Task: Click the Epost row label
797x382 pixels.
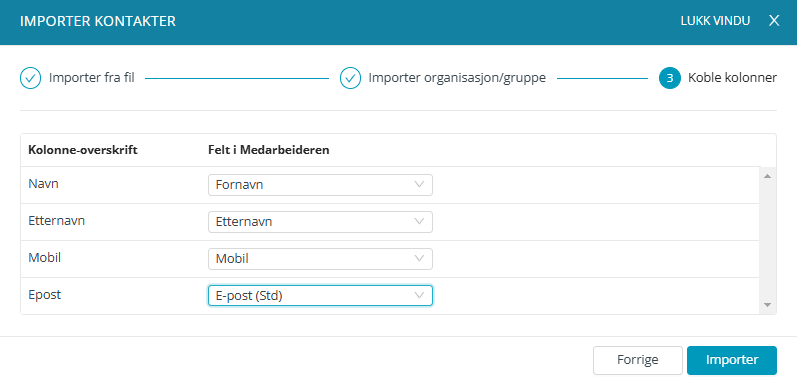Action: pyautogui.click(x=45, y=295)
